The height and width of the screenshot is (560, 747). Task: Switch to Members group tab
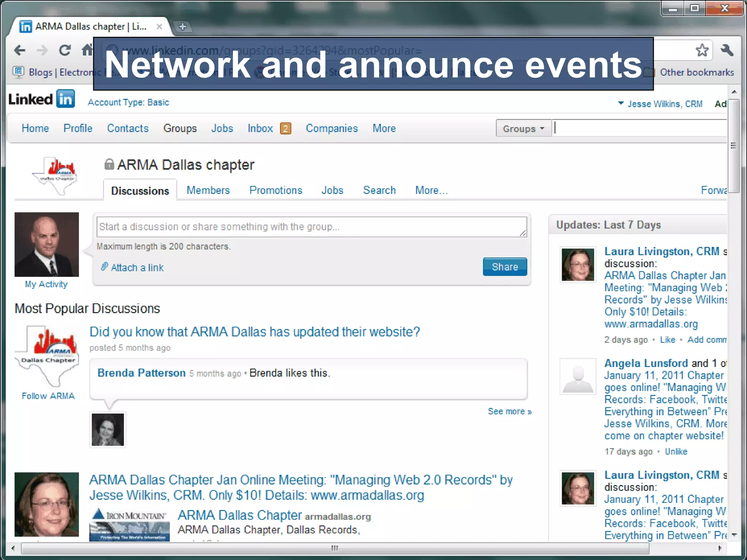point(208,190)
